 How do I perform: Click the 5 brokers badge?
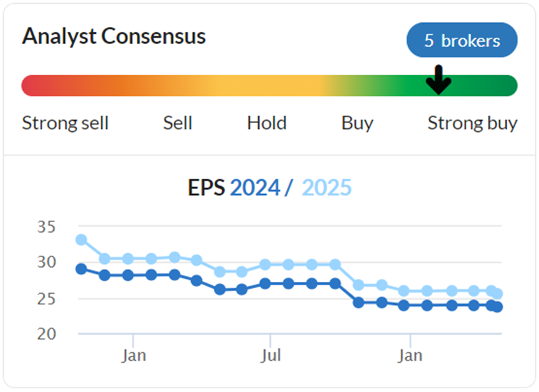point(462,40)
